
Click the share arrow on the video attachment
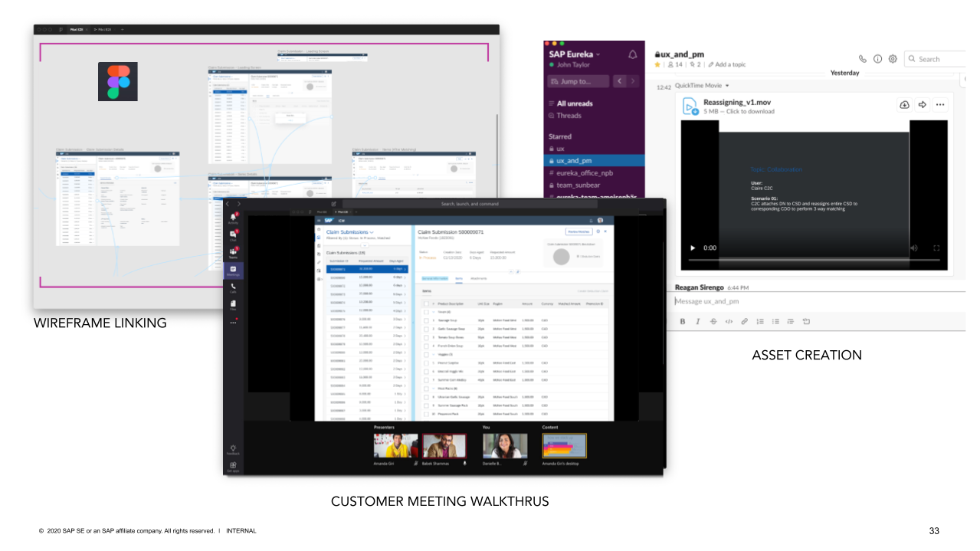[x=922, y=105]
